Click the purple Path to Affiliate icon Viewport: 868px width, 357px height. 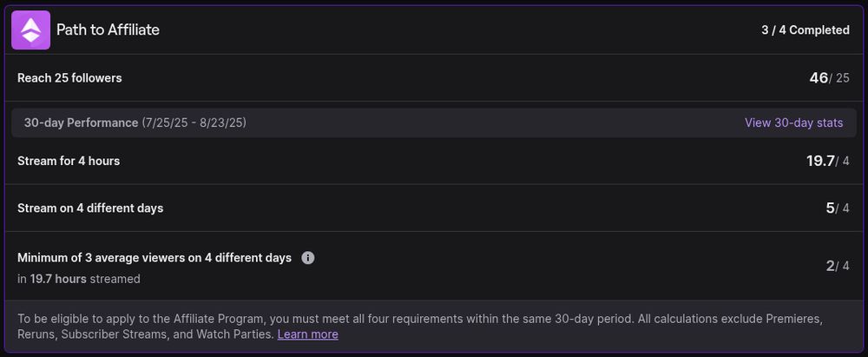(x=31, y=30)
